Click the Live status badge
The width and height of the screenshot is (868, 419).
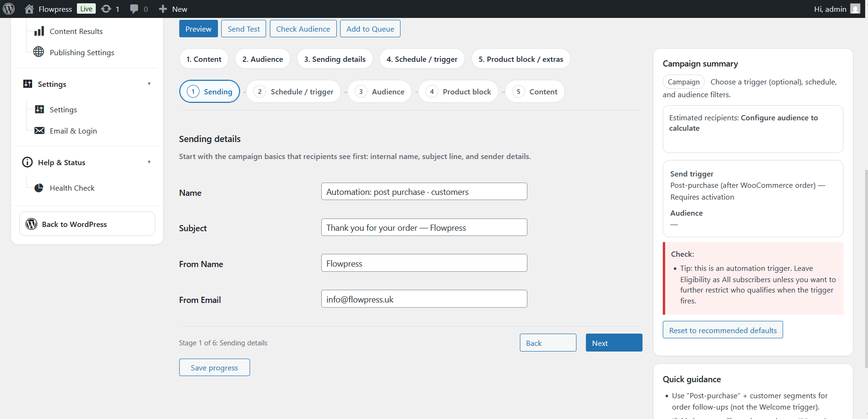coord(86,9)
